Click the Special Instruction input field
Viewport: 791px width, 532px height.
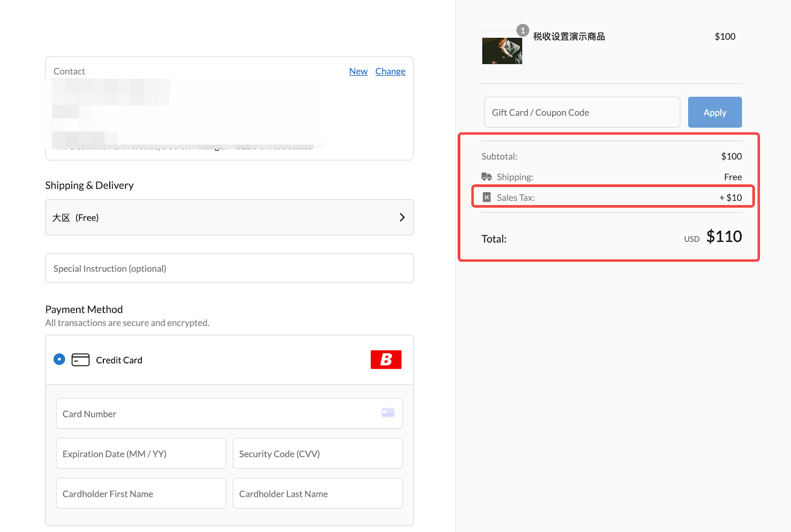pos(229,268)
